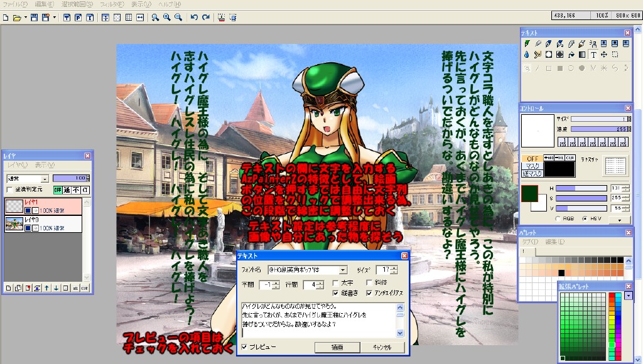Open the 選択範囲(S) menu
Image resolution: width=643 pixels, height=364 pixels.
[x=77, y=4]
